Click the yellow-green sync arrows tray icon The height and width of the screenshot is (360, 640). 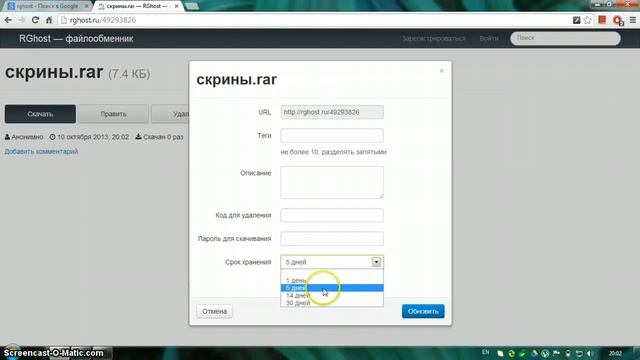pos(511,353)
